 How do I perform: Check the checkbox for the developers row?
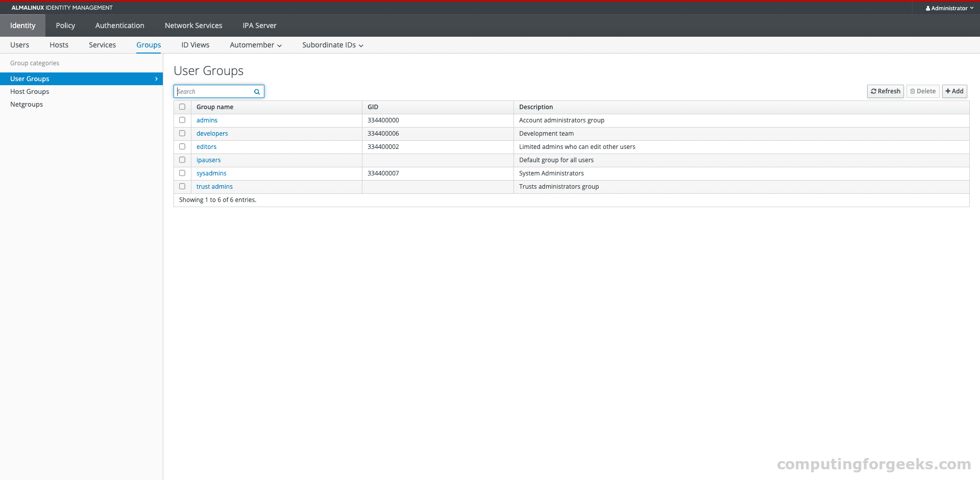pyautogui.click(x=182, y=133)
